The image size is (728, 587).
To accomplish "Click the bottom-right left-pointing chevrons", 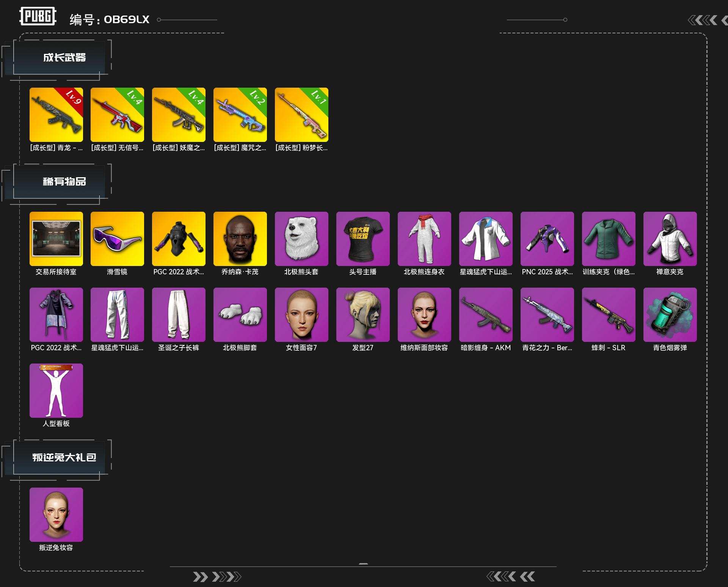I will point(510,577).
